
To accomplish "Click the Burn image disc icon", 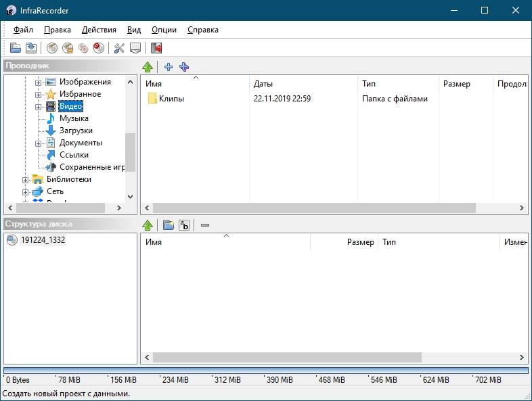I will [68, 48].
